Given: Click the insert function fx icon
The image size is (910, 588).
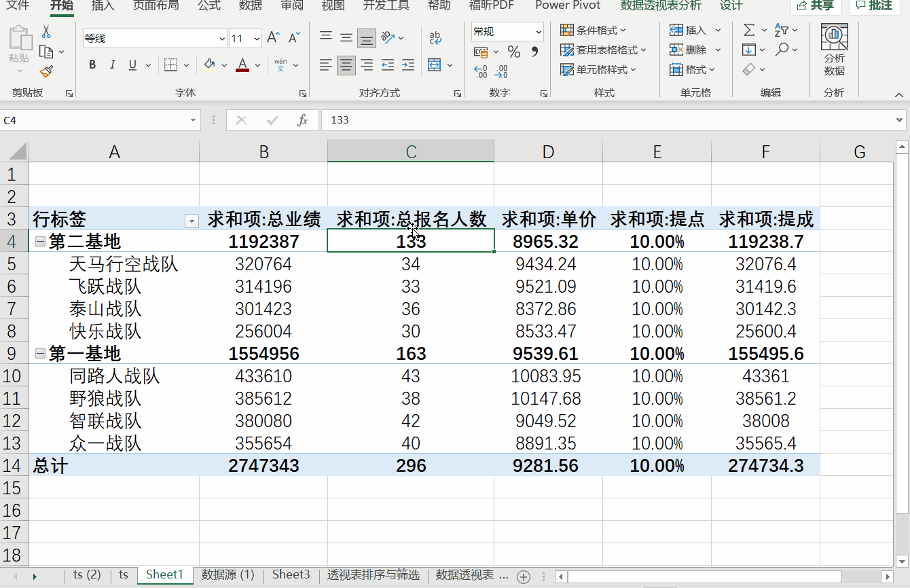Looking at the screenshot, I should point(303,120).
